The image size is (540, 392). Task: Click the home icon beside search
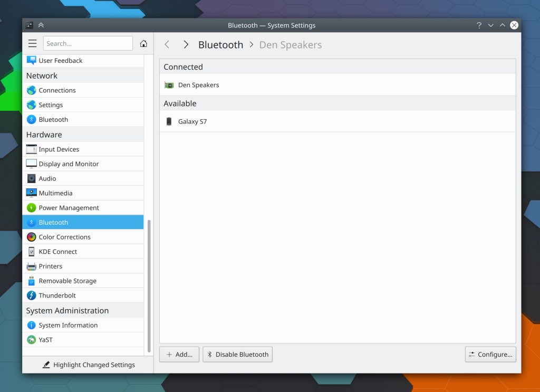pos(143,44)
